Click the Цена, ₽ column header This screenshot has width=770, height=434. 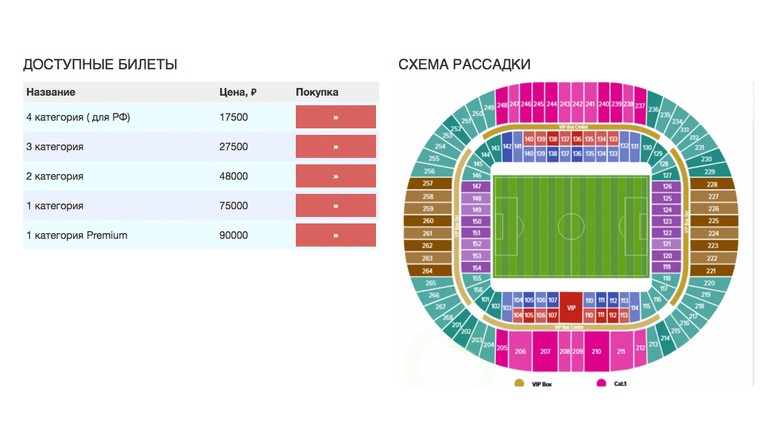[x=238, y=92]
